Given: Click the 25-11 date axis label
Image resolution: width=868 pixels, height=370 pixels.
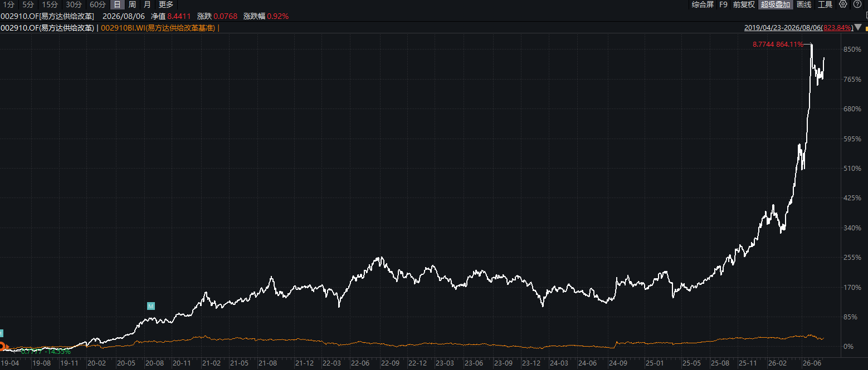Looking at the screenshot, I should 747,363.
